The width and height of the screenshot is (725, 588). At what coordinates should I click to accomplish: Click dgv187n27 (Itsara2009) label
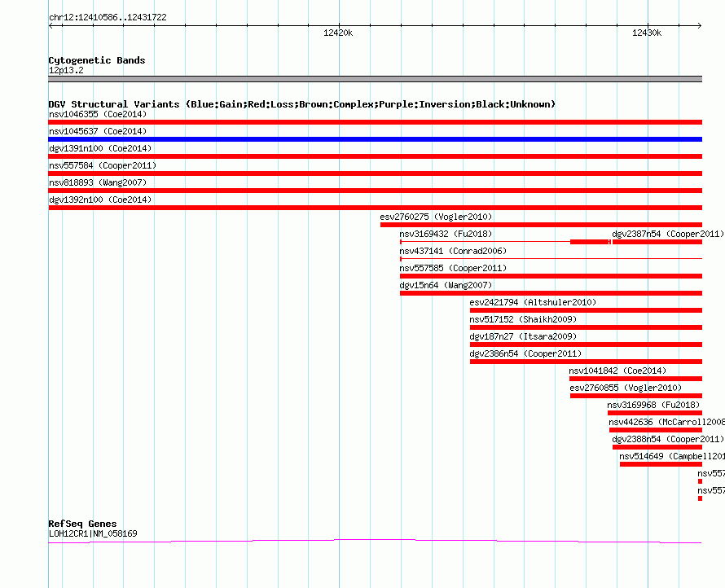[x=523, y=336]
